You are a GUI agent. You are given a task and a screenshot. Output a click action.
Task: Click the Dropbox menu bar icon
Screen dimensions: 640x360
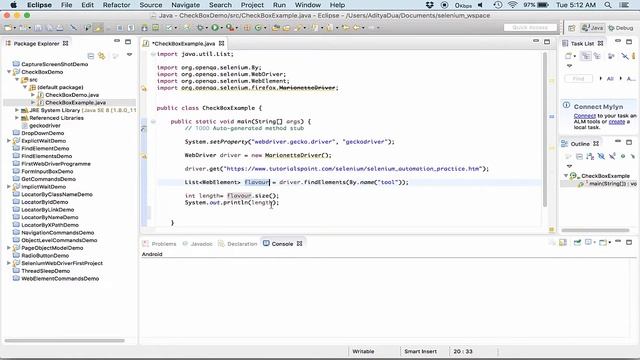[x=429, y=5]
